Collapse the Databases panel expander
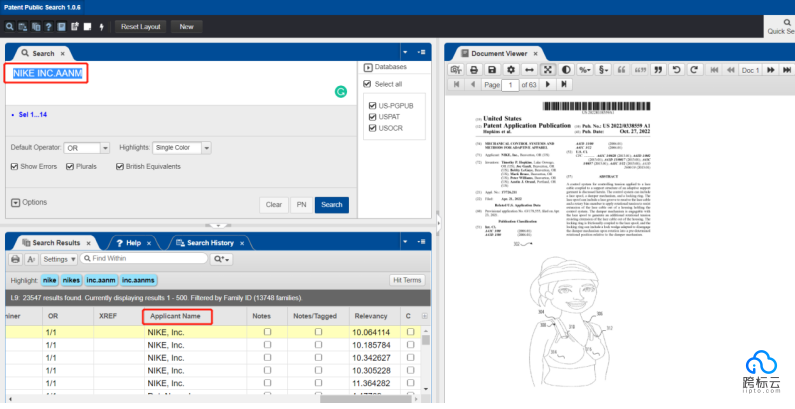Screen dimensions: 795x409 coord(368,67)
